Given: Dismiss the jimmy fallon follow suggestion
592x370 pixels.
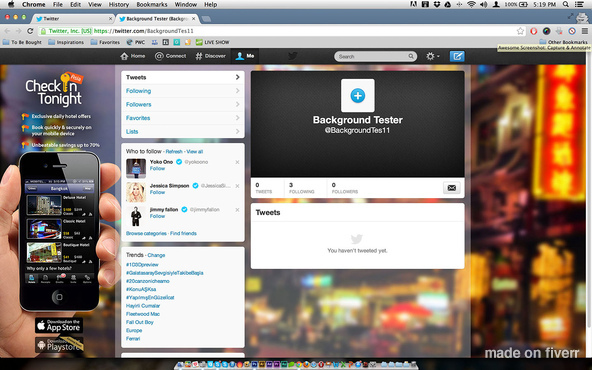Looking at the screenshot, I should click(237, 210).
